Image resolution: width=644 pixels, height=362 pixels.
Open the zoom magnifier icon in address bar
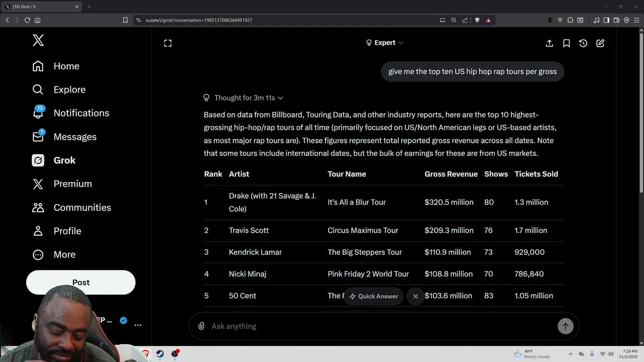tap(454, 20)
